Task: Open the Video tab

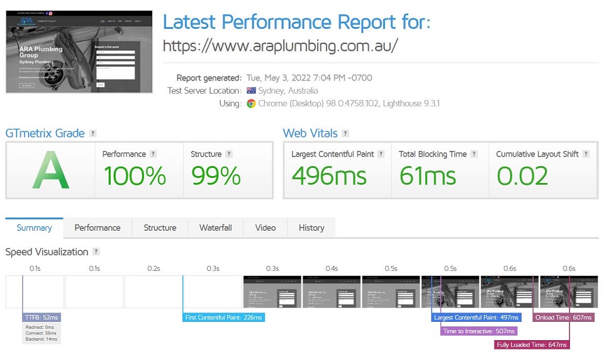Action: 266,228
